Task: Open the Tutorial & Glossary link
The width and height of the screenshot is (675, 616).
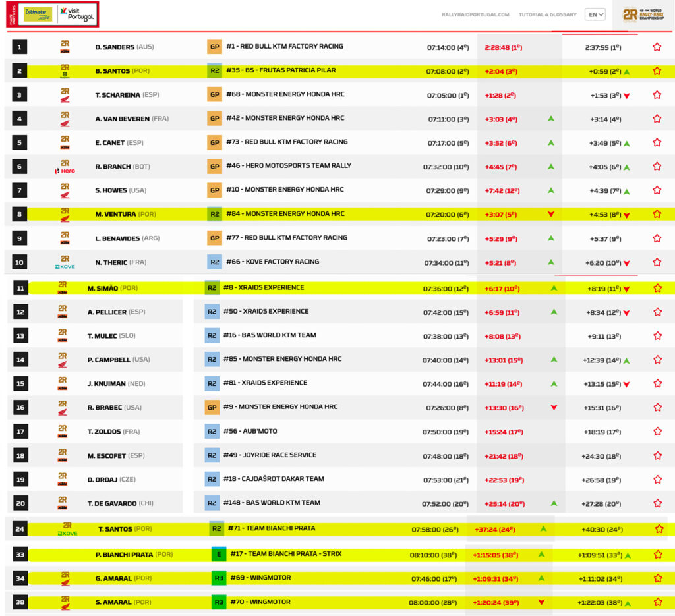Action: pyautogui.click(x=547, y=14)
